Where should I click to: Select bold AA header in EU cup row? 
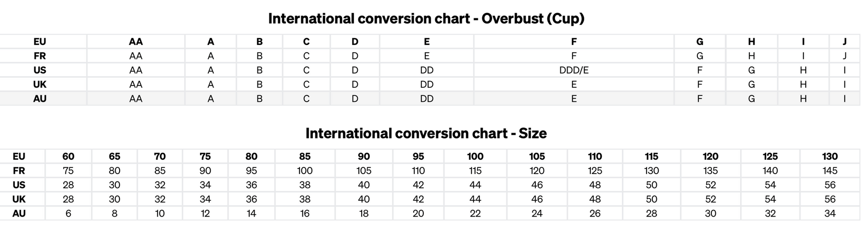(136, 41)
